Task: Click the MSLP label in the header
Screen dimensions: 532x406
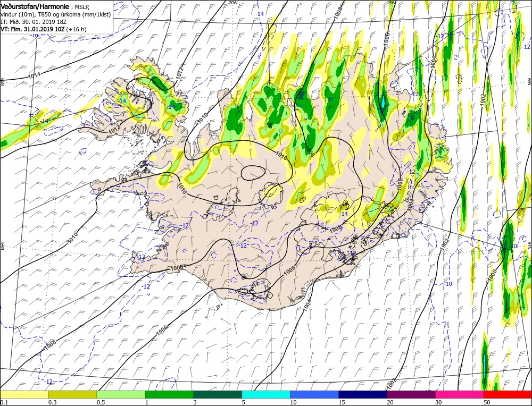Action: (81, 7)
